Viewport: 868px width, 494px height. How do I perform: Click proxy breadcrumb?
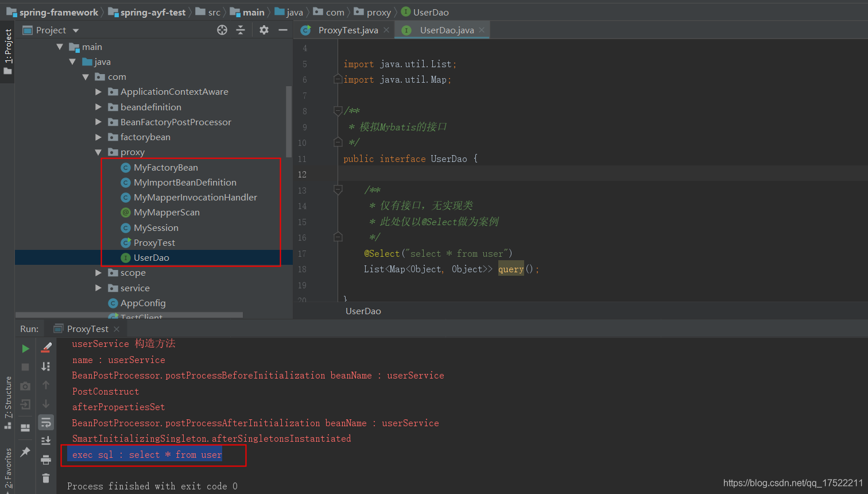(x=378, y=12)
